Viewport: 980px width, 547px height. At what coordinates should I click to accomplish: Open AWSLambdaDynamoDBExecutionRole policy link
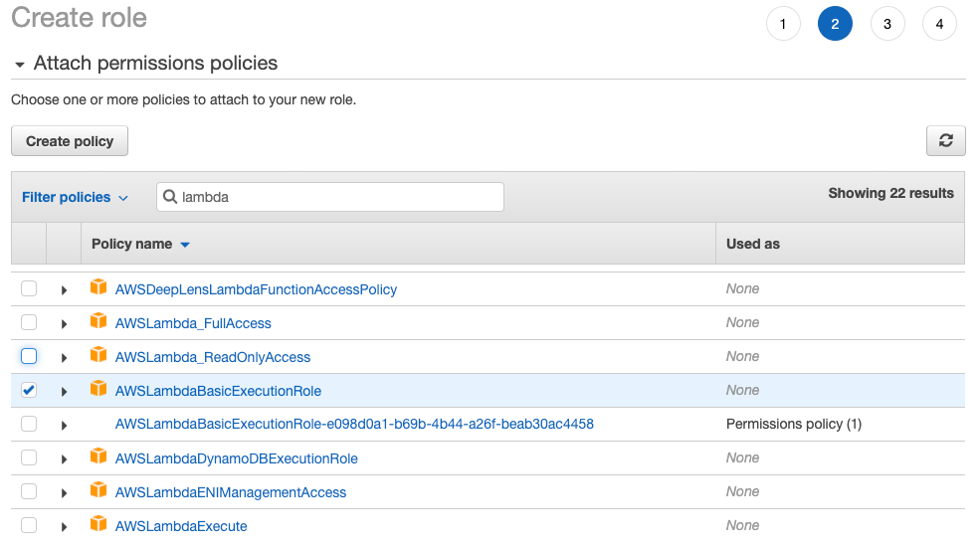pos(236,458)
